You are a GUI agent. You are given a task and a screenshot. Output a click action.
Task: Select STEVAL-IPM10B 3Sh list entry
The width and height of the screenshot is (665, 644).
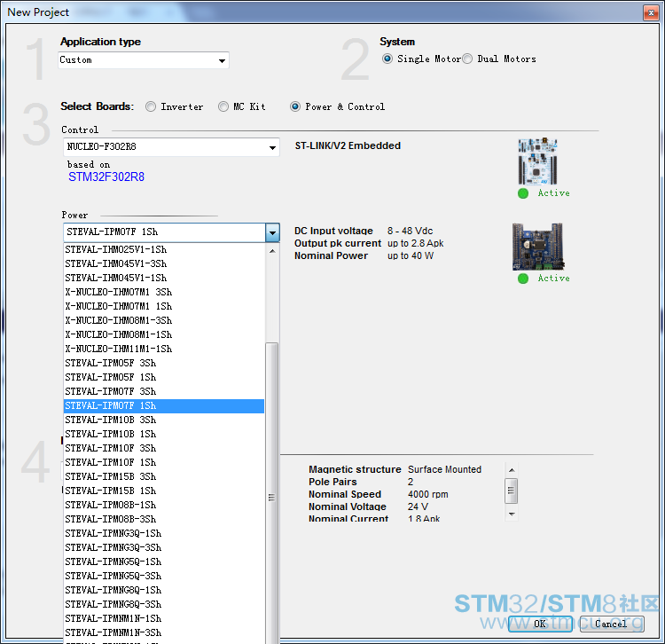164,420
